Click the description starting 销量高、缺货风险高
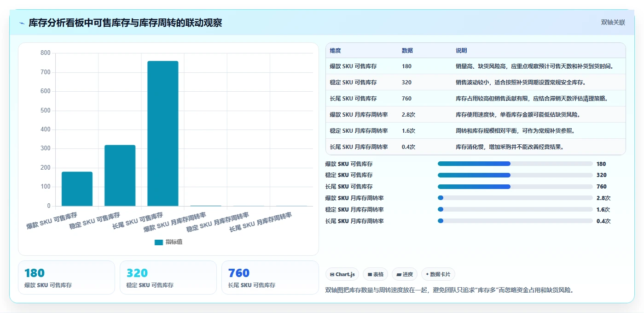Screen dimensions: 644x313 [x=534, y=66]
